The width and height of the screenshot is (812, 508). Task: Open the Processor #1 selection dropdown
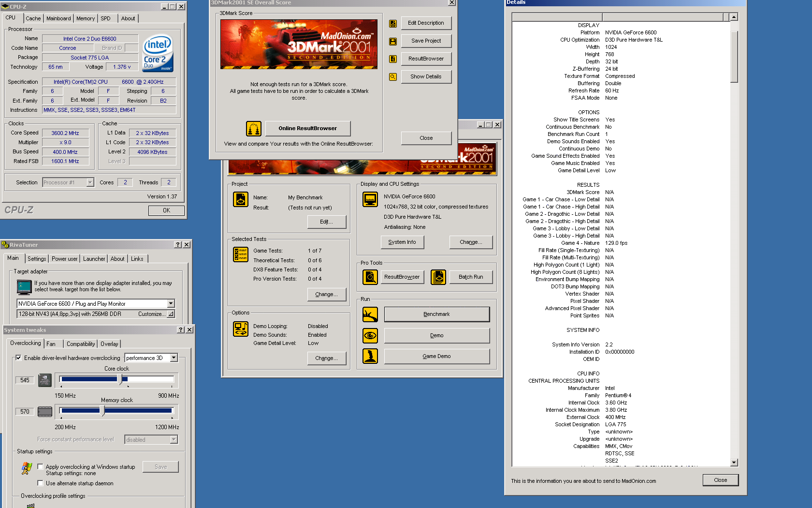[90, 182]
